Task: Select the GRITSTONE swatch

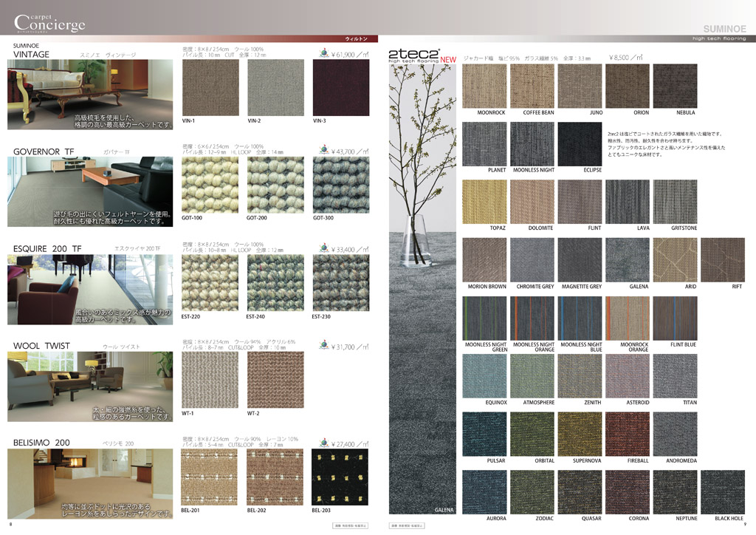Action: point(676,202)
